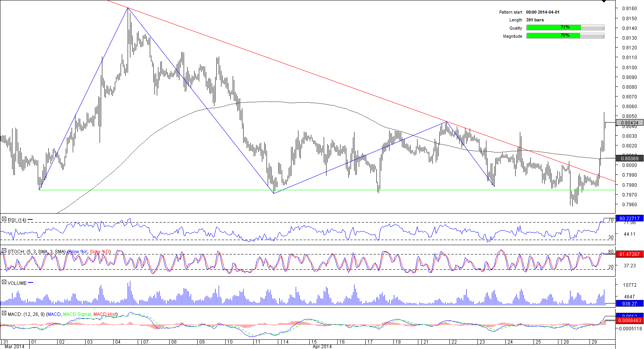Click the Apr 2014 month label
Image resolution: width=644 pixels, height=349 pixels.
pyautogui.click(x=322, y=347)
